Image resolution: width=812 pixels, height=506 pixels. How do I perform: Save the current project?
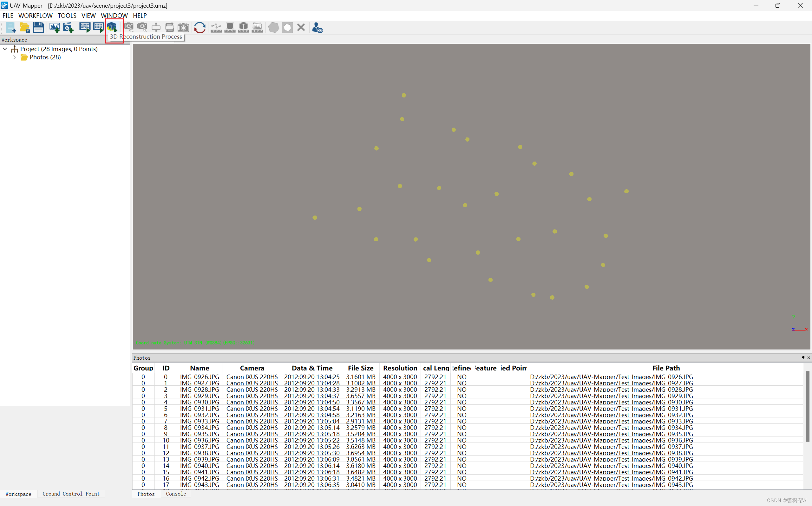[38, 27]
